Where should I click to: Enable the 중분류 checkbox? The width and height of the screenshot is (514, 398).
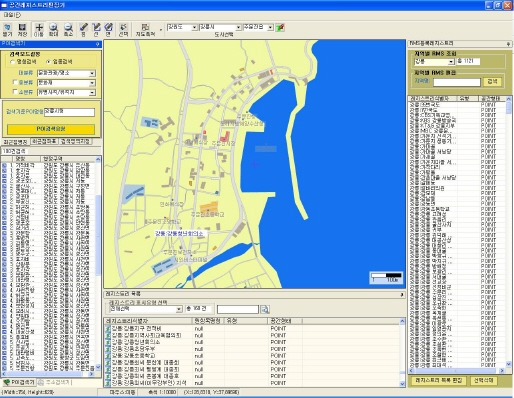click(15, 82)
